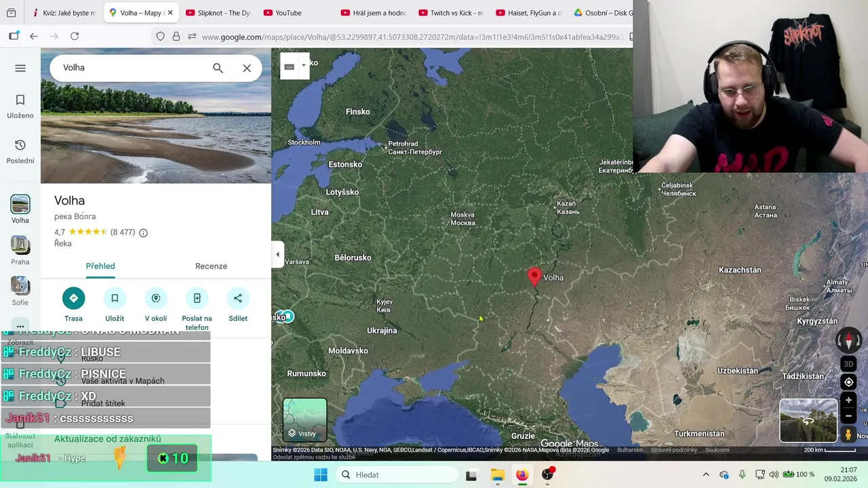Click the browser address bar URL

(x=412, y=37)
